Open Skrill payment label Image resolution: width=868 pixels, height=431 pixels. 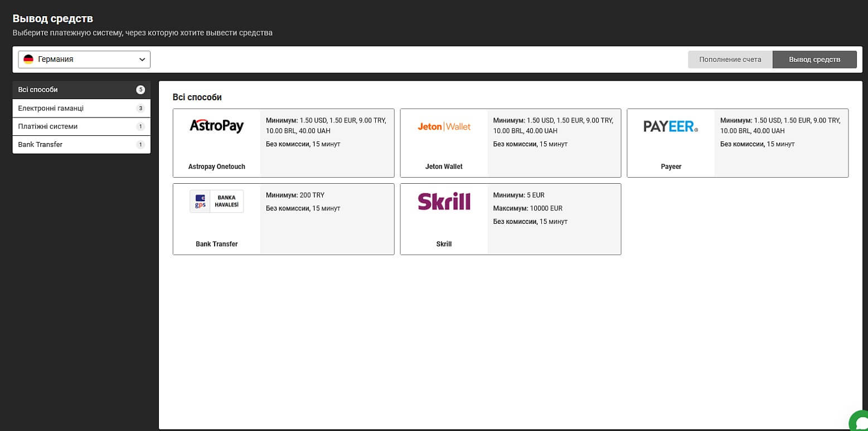444,244
